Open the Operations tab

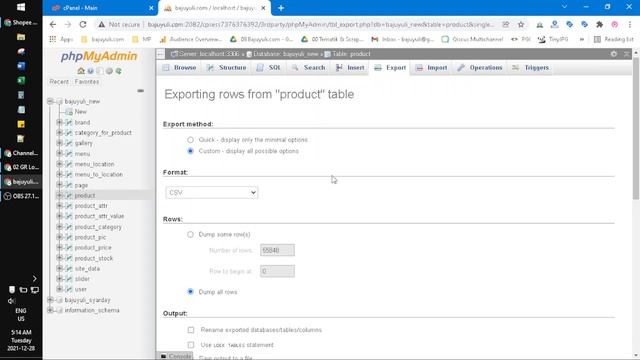tap(480, 68)
